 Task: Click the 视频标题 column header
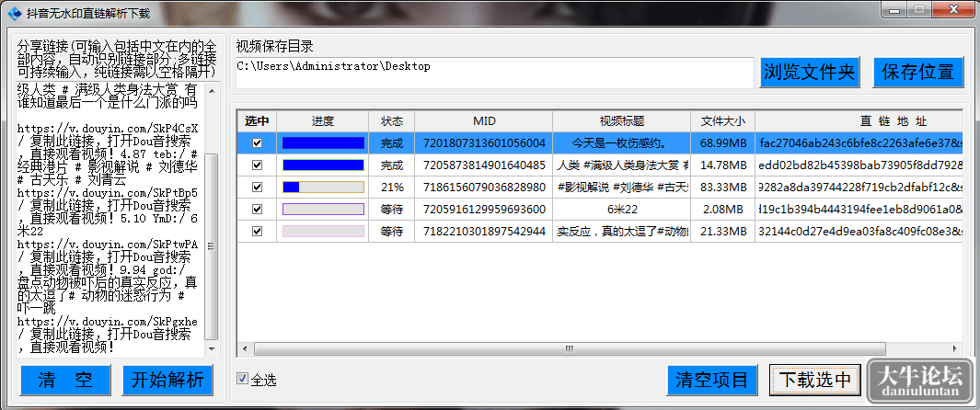pos(622,120)
